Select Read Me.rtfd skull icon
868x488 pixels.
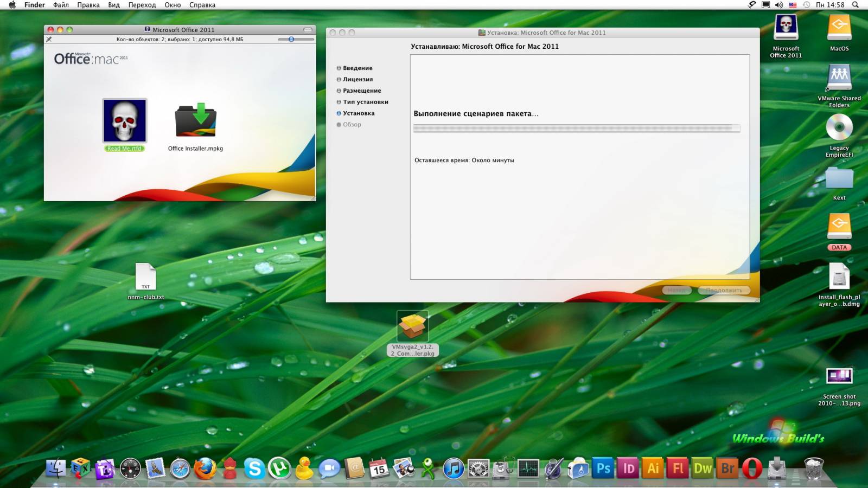pos(125,125)
